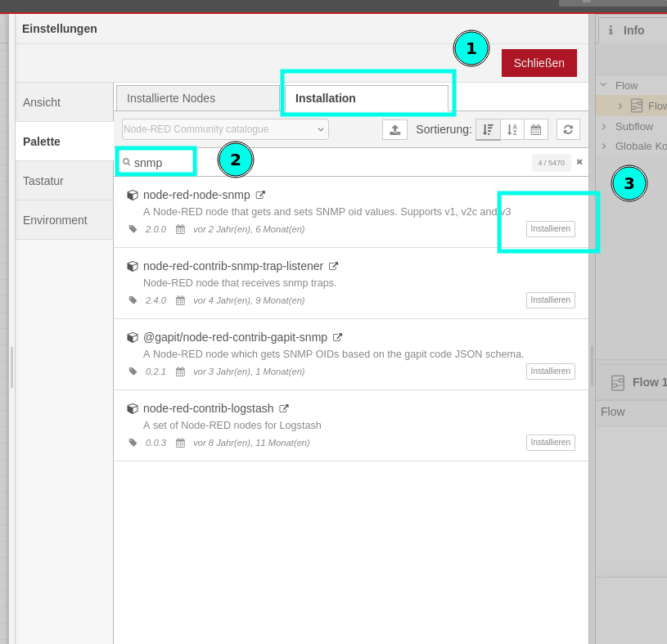The height and width of the screenshot is (644, 667).
Task: Refresh the module catalogue list
Action: pyautogui.click(x=568, y=130)
